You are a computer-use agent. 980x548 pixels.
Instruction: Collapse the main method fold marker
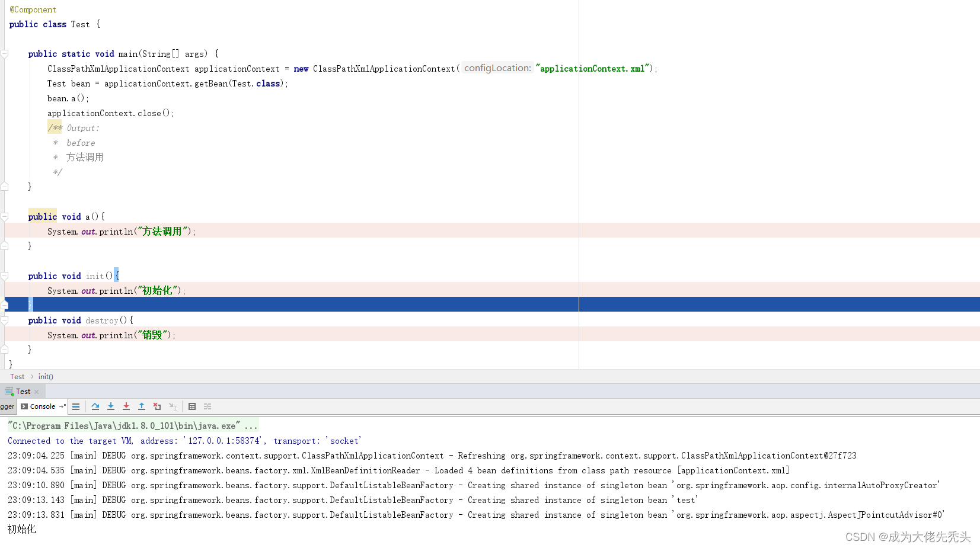pyautogui.click(x=5, y=54)
